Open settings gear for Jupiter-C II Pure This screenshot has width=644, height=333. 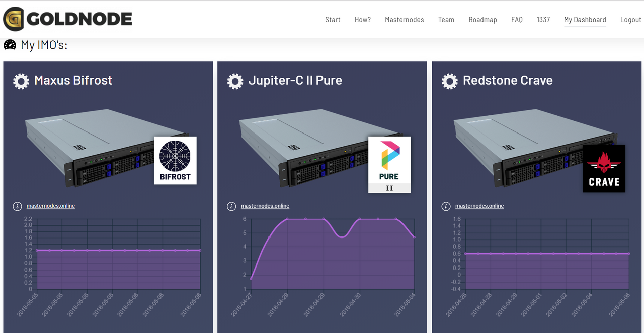coord(235,81)
